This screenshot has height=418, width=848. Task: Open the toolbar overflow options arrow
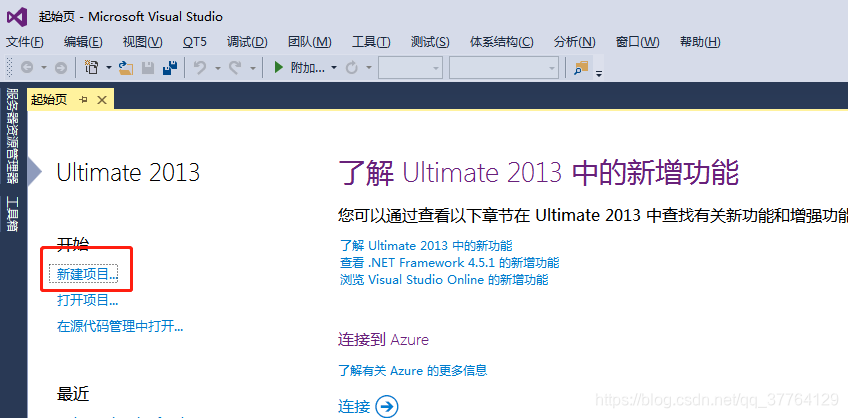coord(599,74)
